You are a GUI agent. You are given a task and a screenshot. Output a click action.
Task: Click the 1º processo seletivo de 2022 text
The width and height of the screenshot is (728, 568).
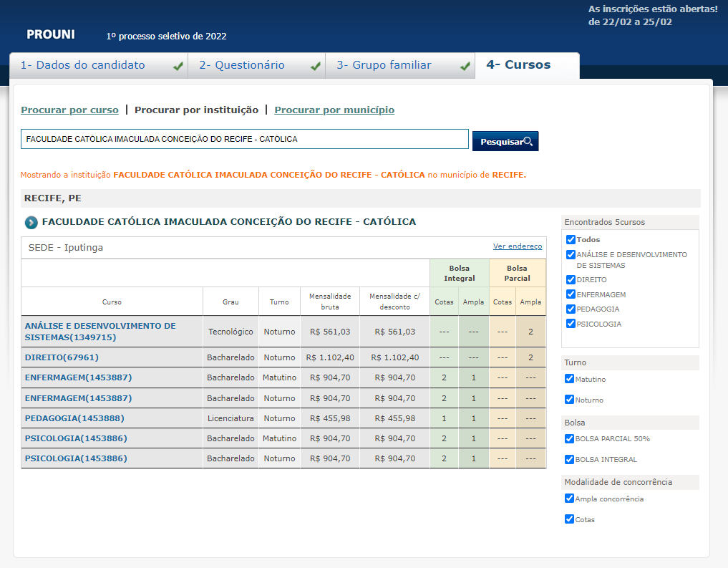tap(166, 37)
